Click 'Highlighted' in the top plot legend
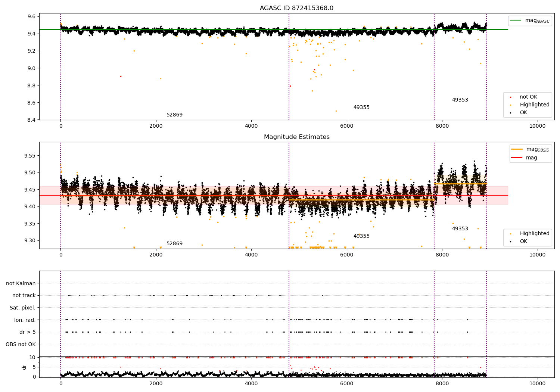 click(534, 105)
